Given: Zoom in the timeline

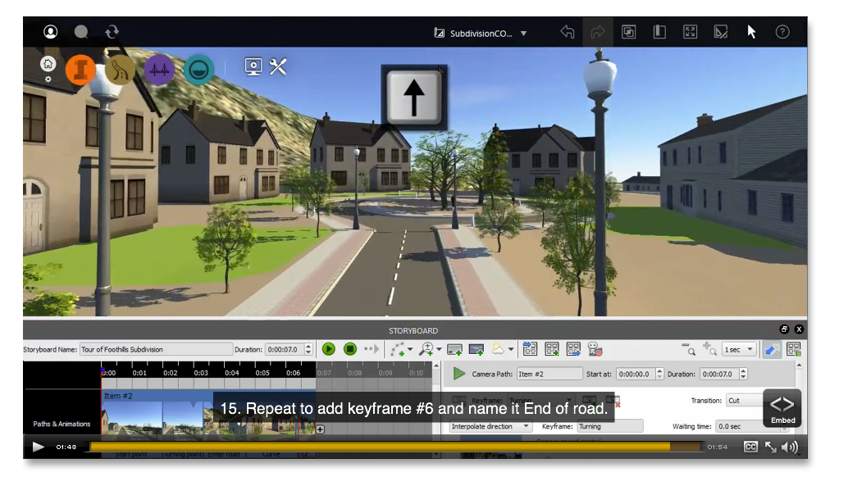Looking at the screenshot, I should [709, 349].
